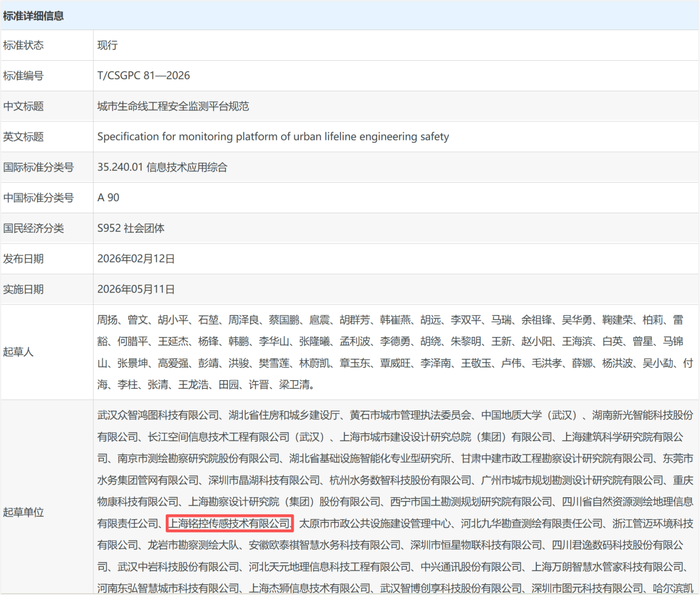The image size is (700, 595).
Task: Select the Chinese title 城市生命线工程安全监测平台规范
Action: pos(173,106)
